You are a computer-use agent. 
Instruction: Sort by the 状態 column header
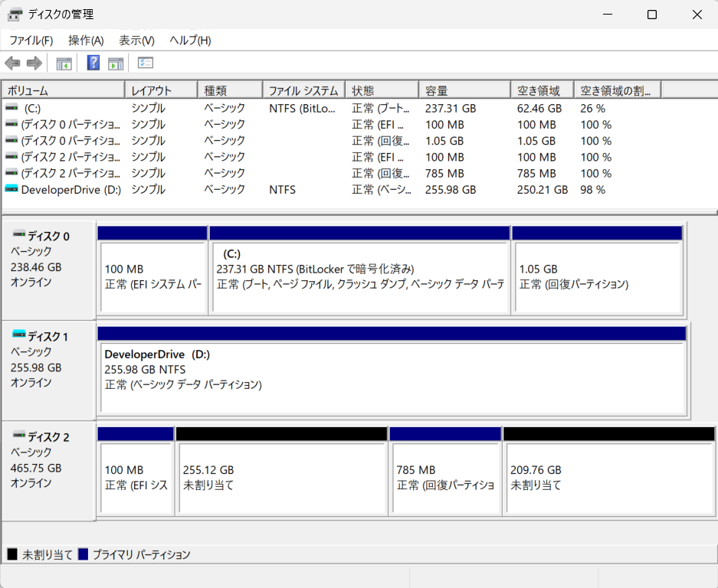click(x=382, y=90)
